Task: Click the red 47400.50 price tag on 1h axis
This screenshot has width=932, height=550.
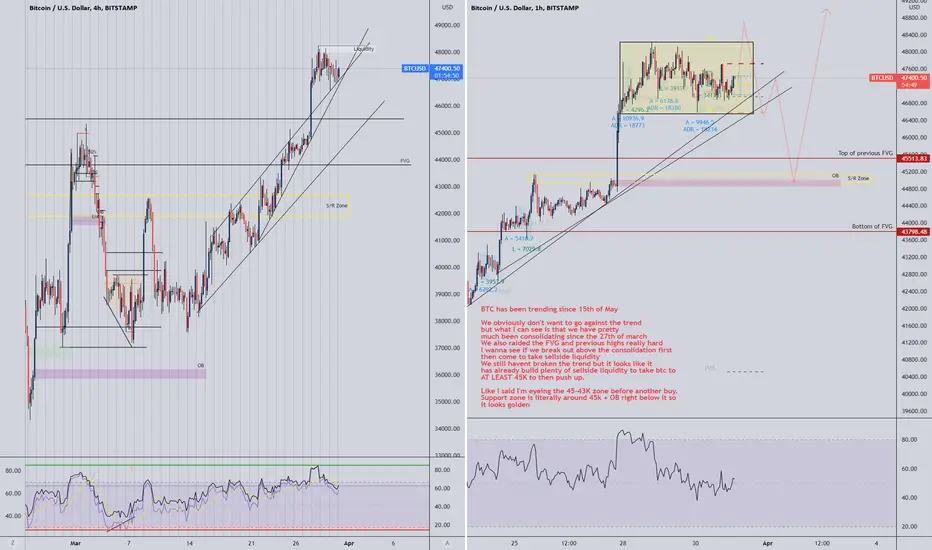Action: pos(914,78)
